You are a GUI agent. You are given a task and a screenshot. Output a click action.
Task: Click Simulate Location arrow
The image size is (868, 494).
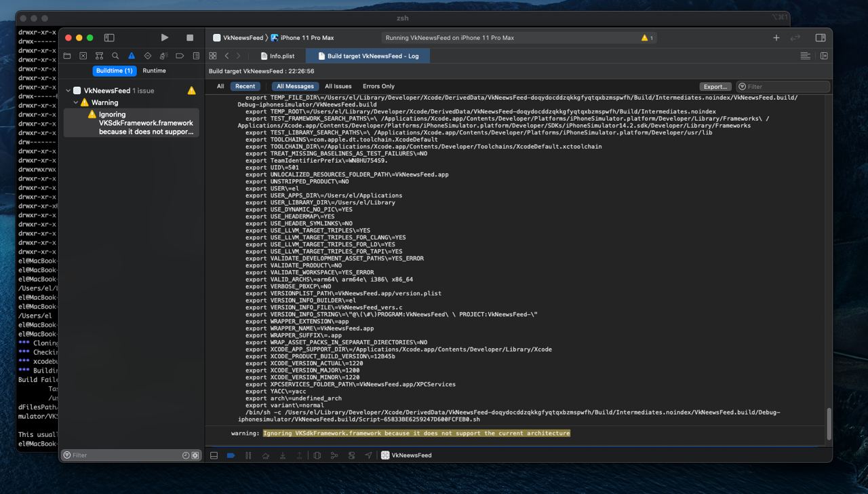coord(368,455)
